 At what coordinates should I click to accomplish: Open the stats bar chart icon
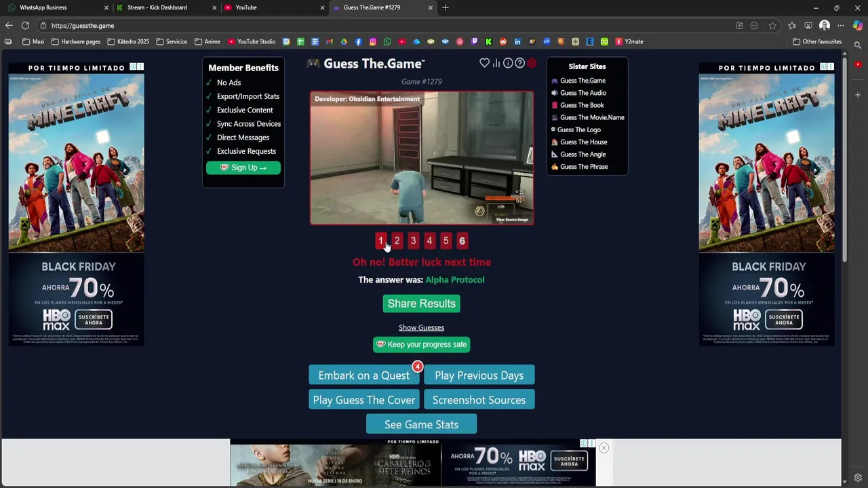coord(496,63)
